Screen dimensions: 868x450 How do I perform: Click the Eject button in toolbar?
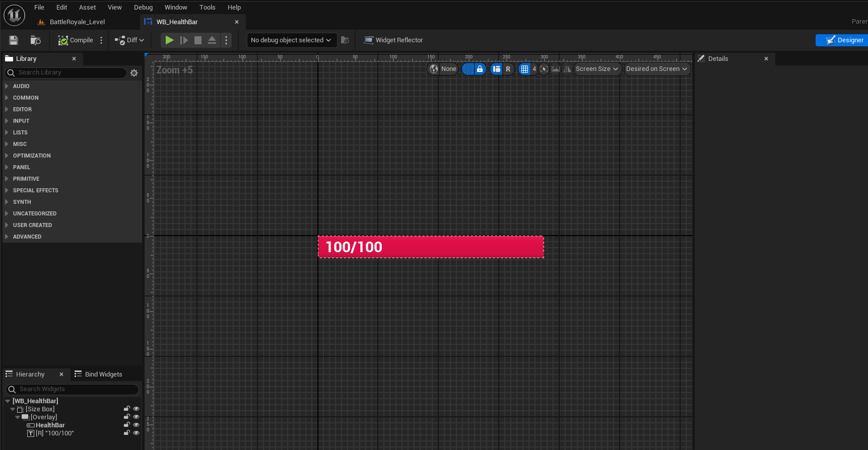(212, 40)
